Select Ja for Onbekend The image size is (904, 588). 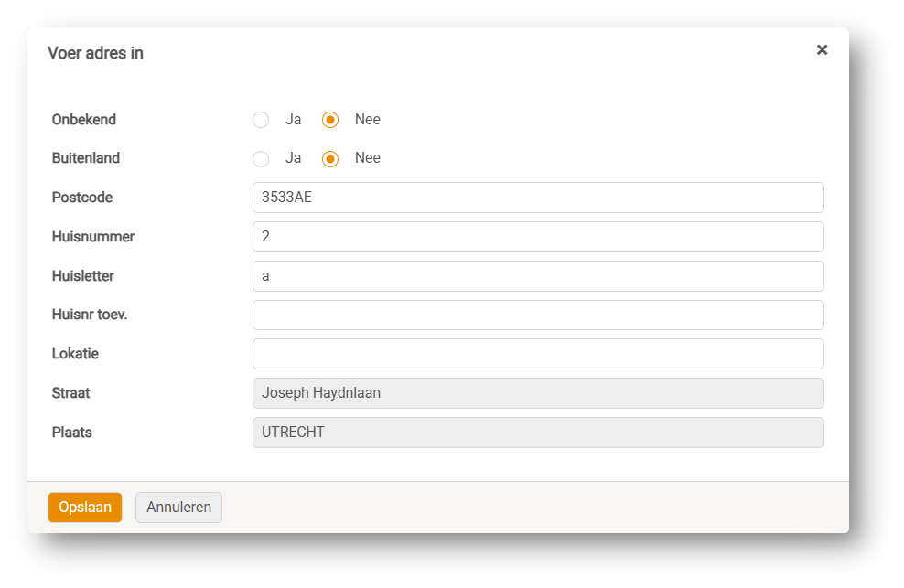tap(261, 120)
